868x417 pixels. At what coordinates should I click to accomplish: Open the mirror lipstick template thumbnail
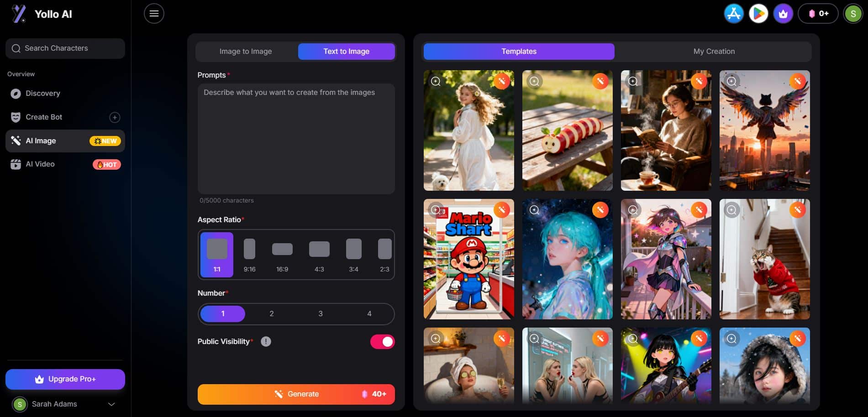(568, 365)
